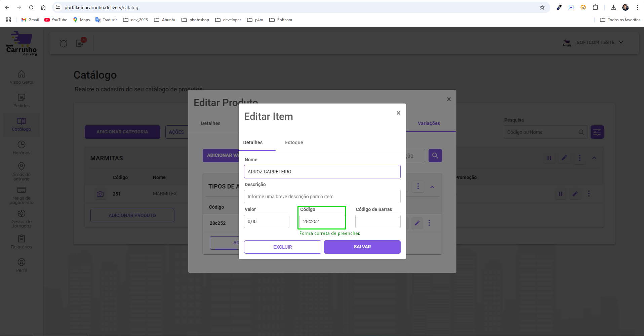Image resolution: width=644 pixels, height=336 pixels.
Task: Go to Pedidos in the sidebar
Action: point(22,100)
